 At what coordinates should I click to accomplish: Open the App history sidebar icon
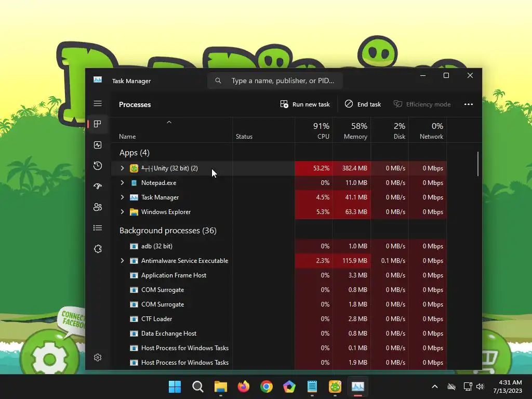pyautogui.click(x=98, y=166)
